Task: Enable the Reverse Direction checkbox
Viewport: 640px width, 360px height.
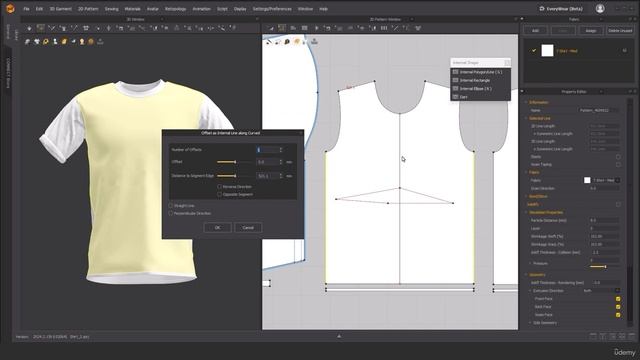Action: (x=220, y=187)
